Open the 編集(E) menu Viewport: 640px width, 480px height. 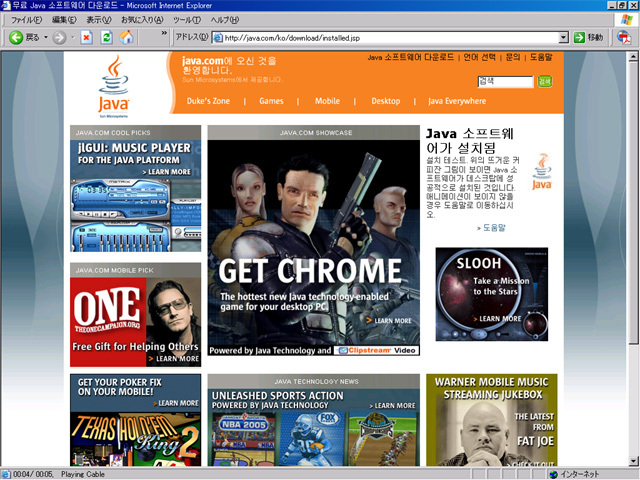pos(64,20)
